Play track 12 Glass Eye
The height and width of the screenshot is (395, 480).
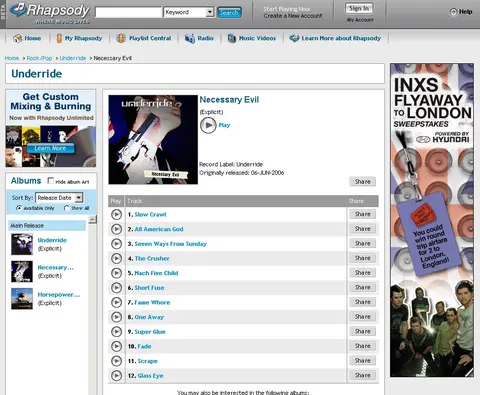[116, 376]
